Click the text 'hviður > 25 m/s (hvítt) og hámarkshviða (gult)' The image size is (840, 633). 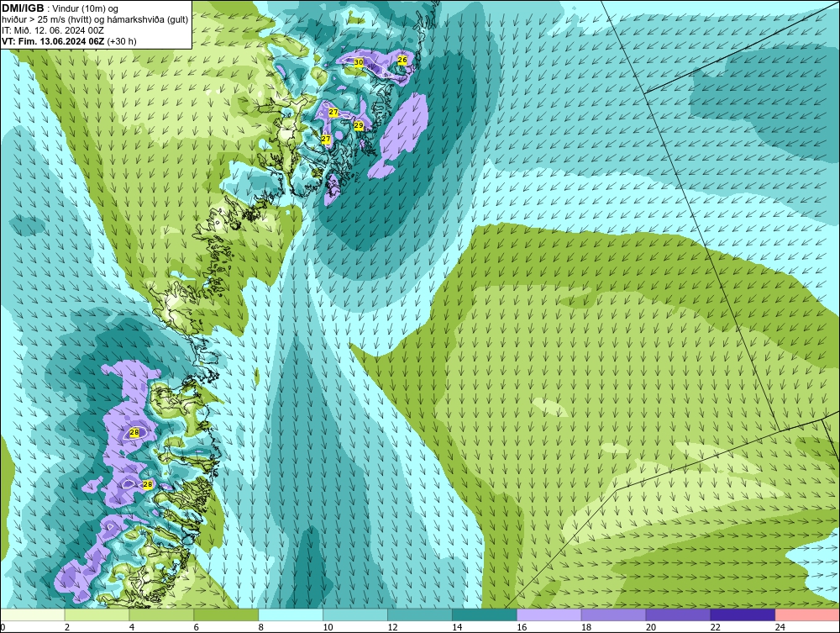(x=95, y=20)
